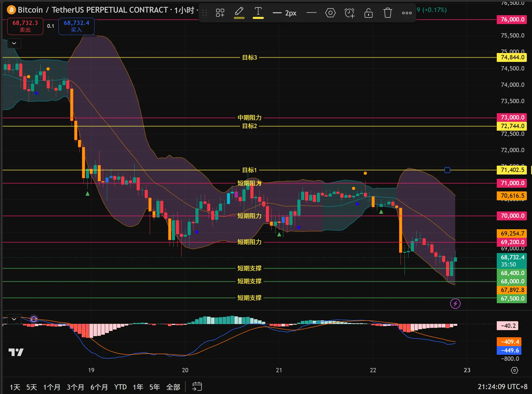This screenshot has height=394, width=532.
Task: Click the 中期阻力 line label
Action: (x=250, y=118)
